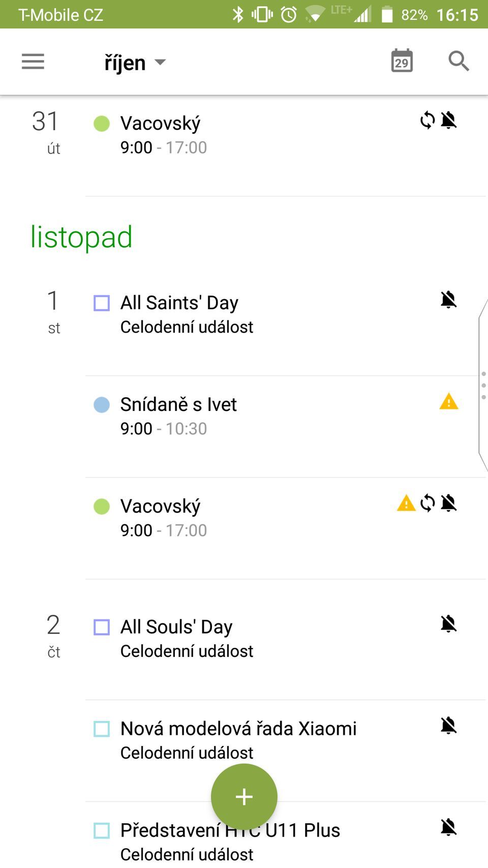Jump to today with calendar icon
The image size is (488, 868).
(x=402, y=62)
